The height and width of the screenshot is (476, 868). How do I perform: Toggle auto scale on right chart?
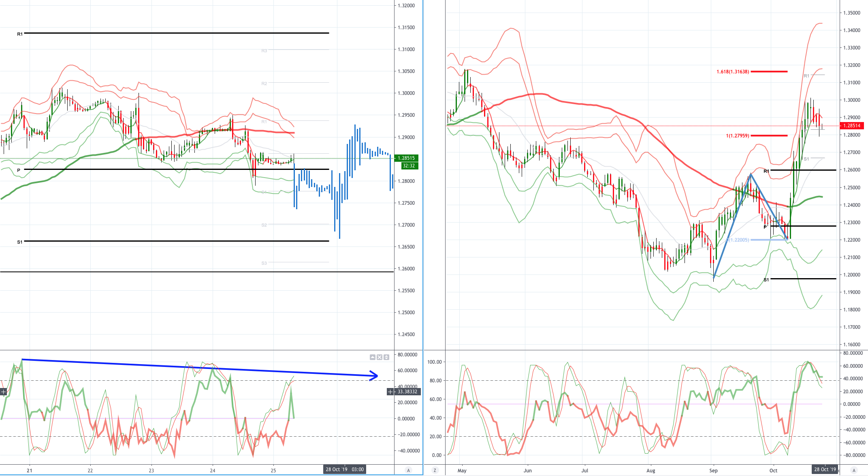pos(854,470)
